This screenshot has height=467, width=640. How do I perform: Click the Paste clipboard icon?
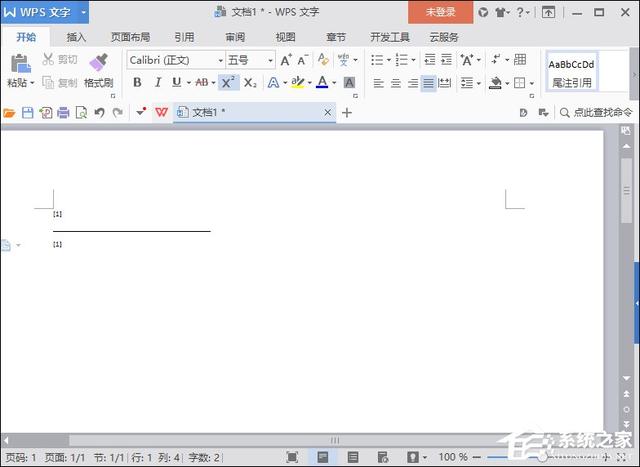(20, 63)
